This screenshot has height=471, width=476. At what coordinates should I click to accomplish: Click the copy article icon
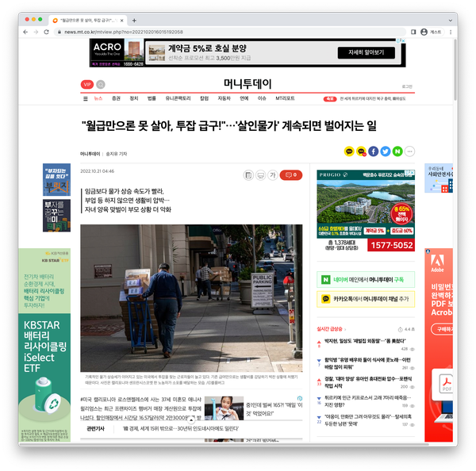coord(248,175)
